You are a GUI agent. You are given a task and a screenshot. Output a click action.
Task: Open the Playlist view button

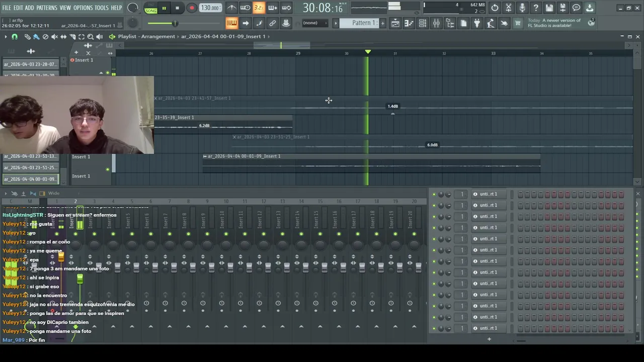[395, 23]
